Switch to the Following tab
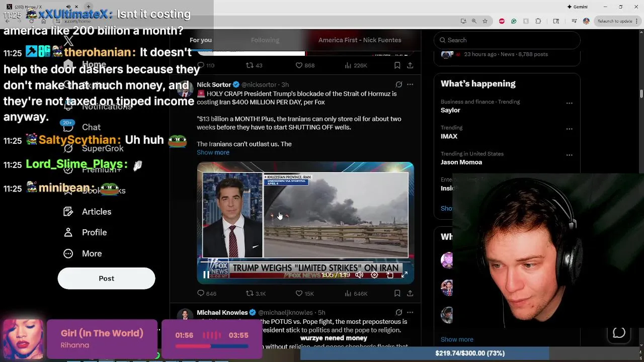The width and height of the screenshot is (644, 362). (265, 40)
